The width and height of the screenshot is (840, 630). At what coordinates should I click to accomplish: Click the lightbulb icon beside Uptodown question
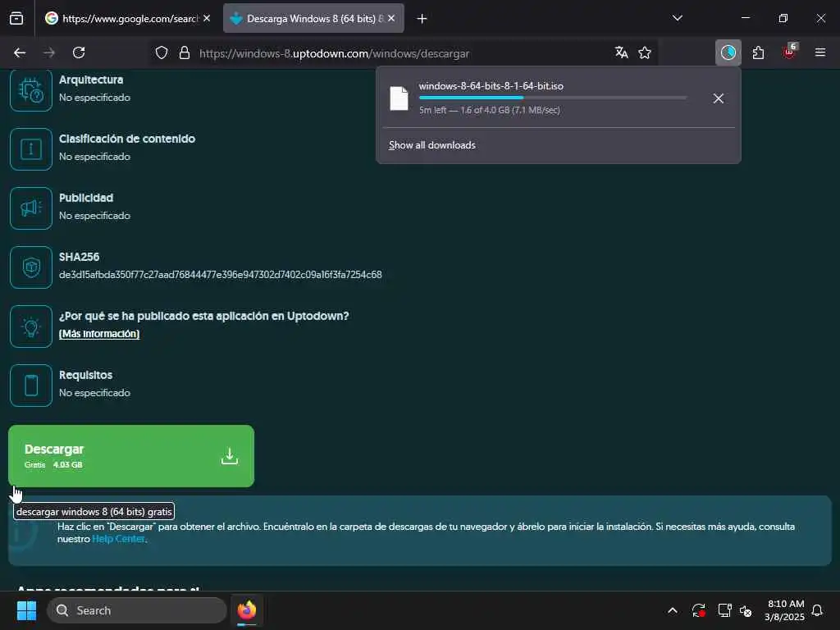[31, 326]
